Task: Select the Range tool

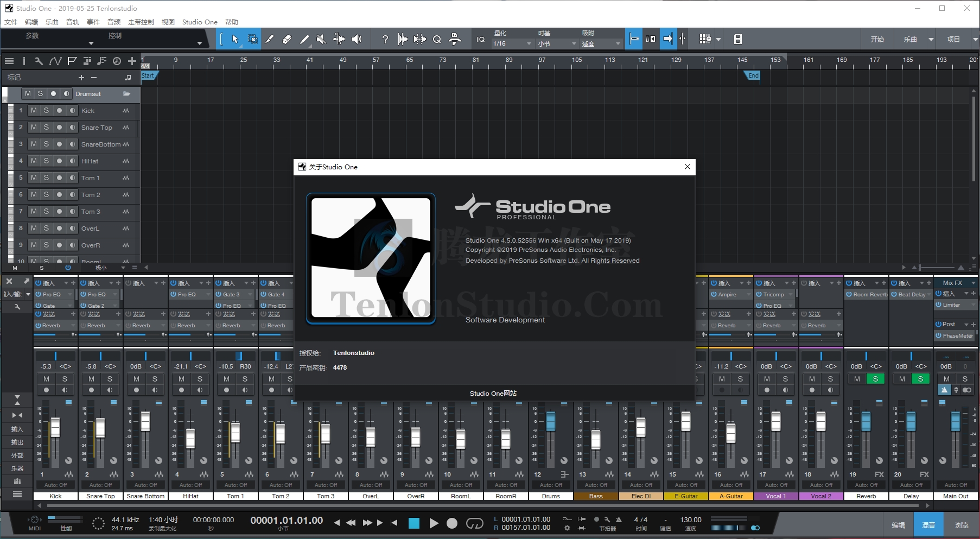Action: (252, 39)
